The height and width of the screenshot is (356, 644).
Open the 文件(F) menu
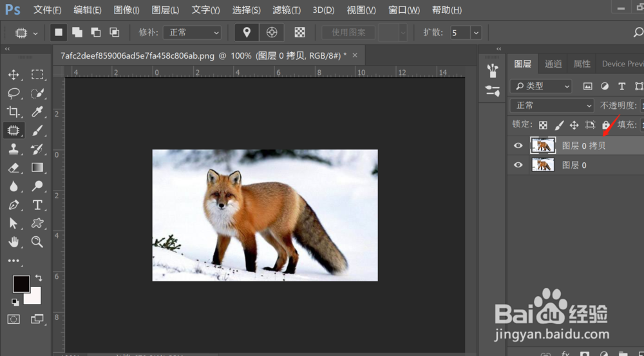coord(47,10)
